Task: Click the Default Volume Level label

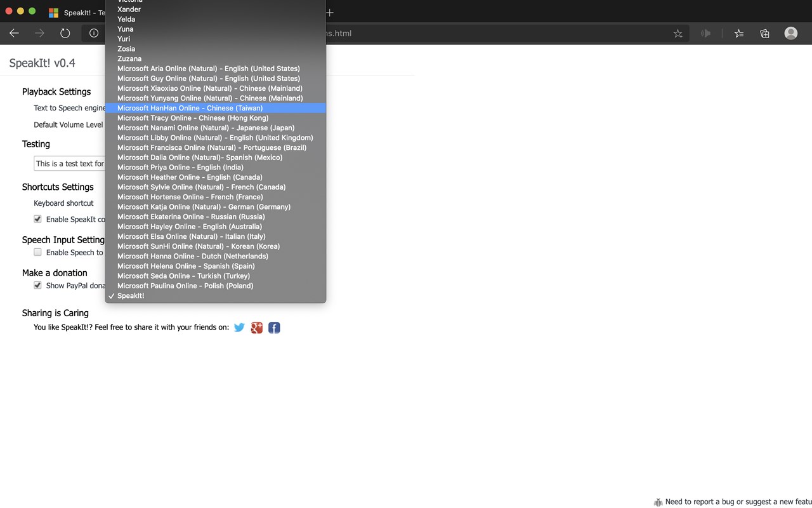Action: 69,124
